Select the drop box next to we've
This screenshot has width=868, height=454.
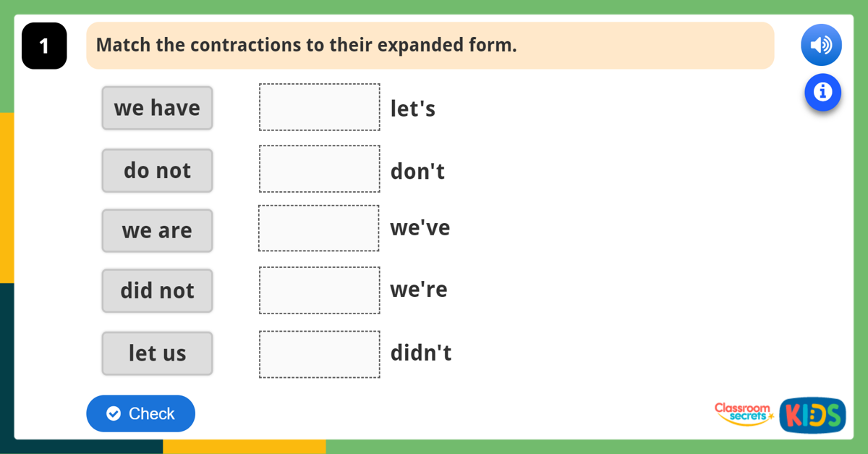click(x=319, y=228)
